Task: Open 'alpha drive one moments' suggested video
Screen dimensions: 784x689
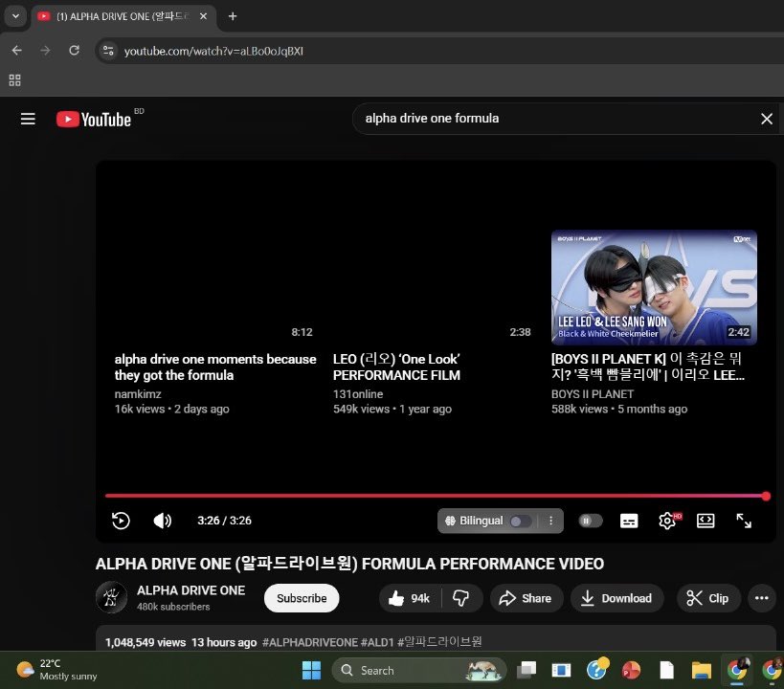Action: click(215, 367)
